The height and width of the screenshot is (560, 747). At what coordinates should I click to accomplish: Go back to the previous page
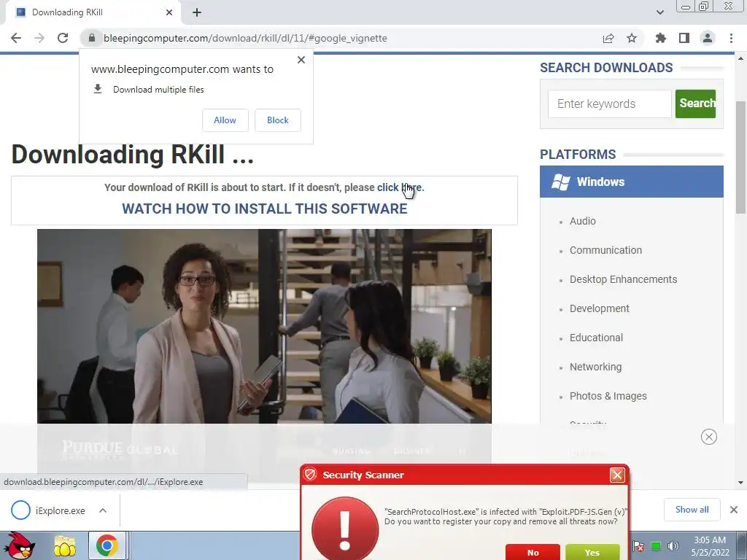pyautogui.click(x=16, y=38)
